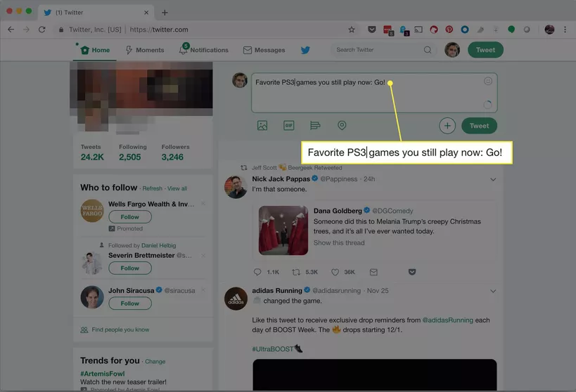Image resolution: width=576 pixels, height=392 pixels.
Task: Dismiss Wells Fargo follow suggestion
Action: click(x=203, y=204)
